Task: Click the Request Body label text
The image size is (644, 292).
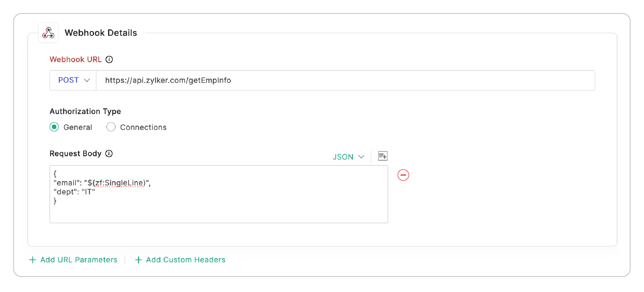Action: point(76,153)
